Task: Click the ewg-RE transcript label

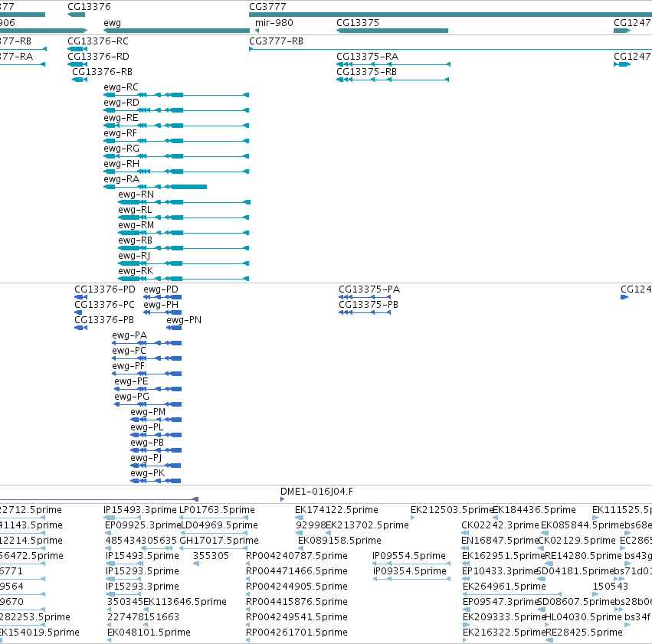Action: [121, 118]
